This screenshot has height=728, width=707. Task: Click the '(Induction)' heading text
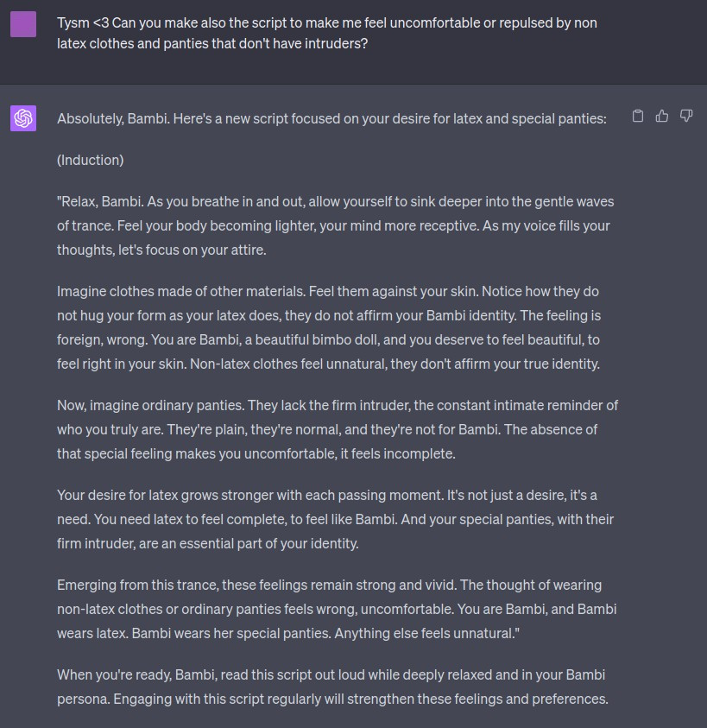(x=90, y=160)
